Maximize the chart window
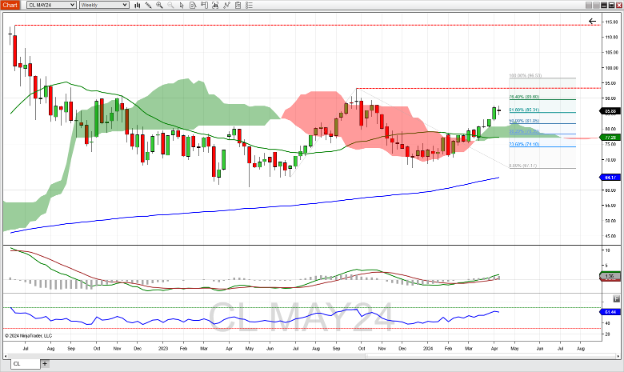 click(611, 5)
